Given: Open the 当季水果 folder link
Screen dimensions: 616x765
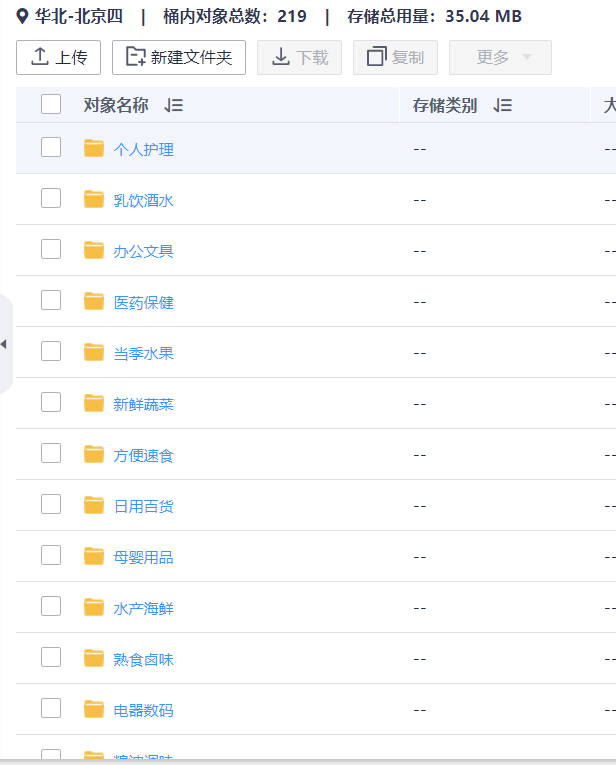Looking at the screenshot, I should [x=143, y=353].
